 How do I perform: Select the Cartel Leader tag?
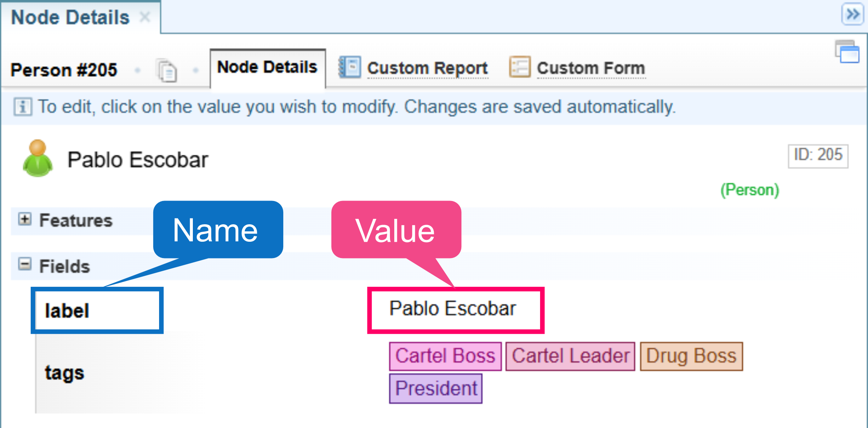tap(570, 356)
